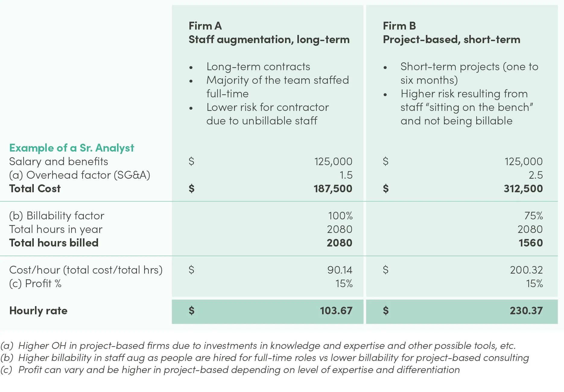The image size is (564, 392).
Task: Click Firm A total cost 187,500
Action: 333,189
